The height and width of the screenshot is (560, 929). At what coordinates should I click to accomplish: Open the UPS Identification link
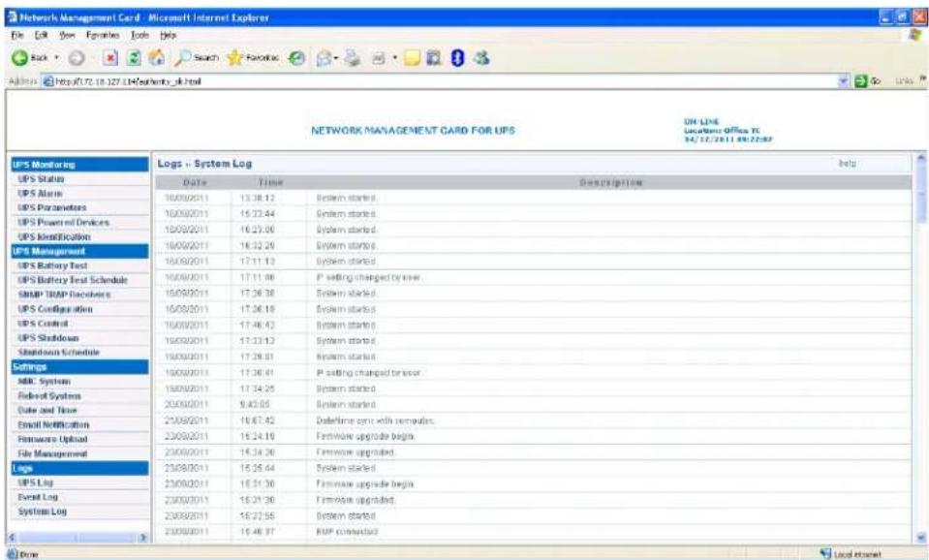[54, 236]
